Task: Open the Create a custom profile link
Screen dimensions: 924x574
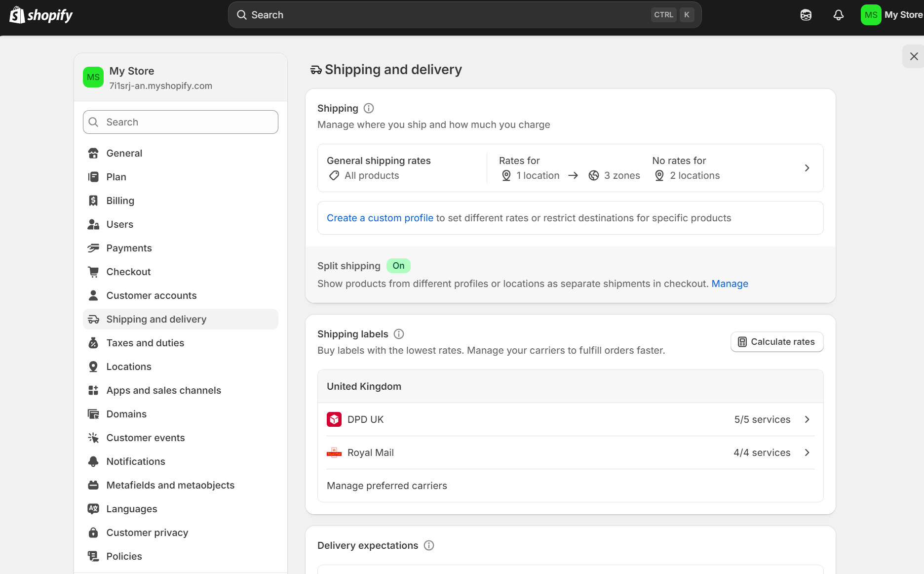Action: pyautogui.click(x=380, y=218)
